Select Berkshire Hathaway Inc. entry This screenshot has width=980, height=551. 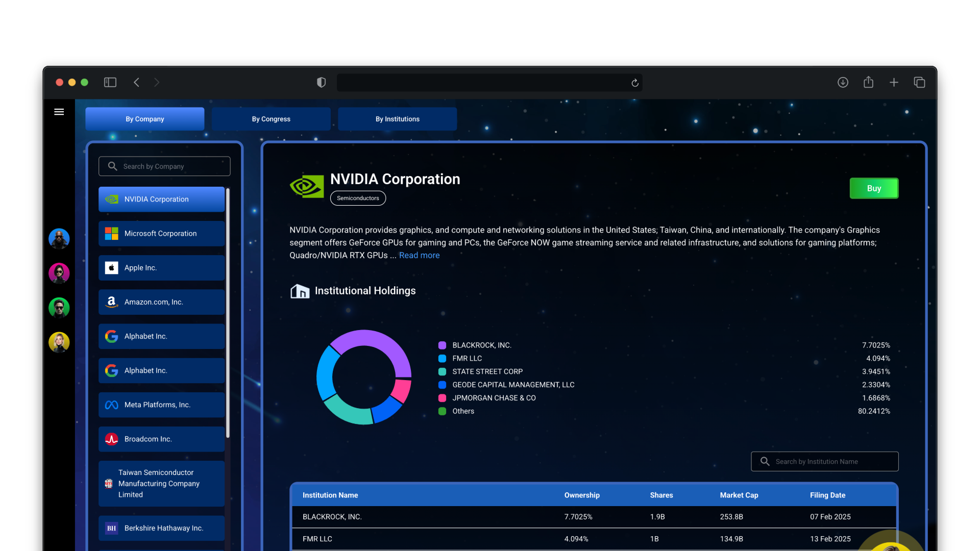coord(161,528)
